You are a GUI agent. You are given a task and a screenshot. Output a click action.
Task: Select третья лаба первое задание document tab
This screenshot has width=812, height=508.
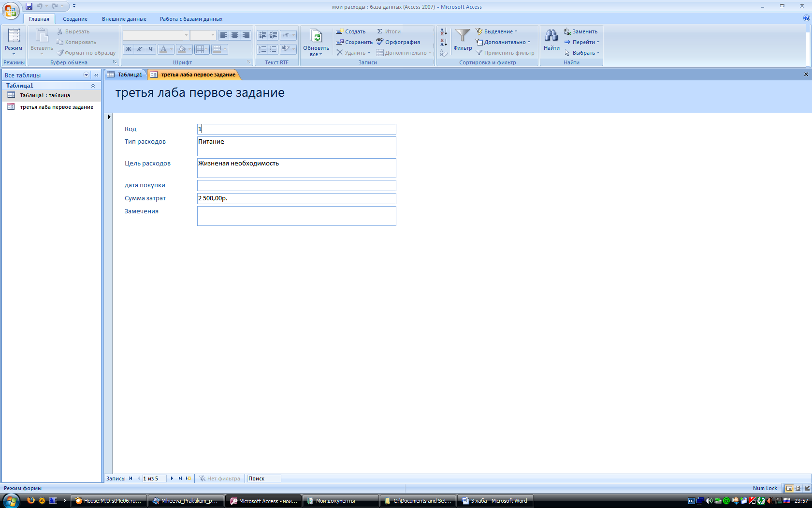pyautogui.click(x=193, y=75)
